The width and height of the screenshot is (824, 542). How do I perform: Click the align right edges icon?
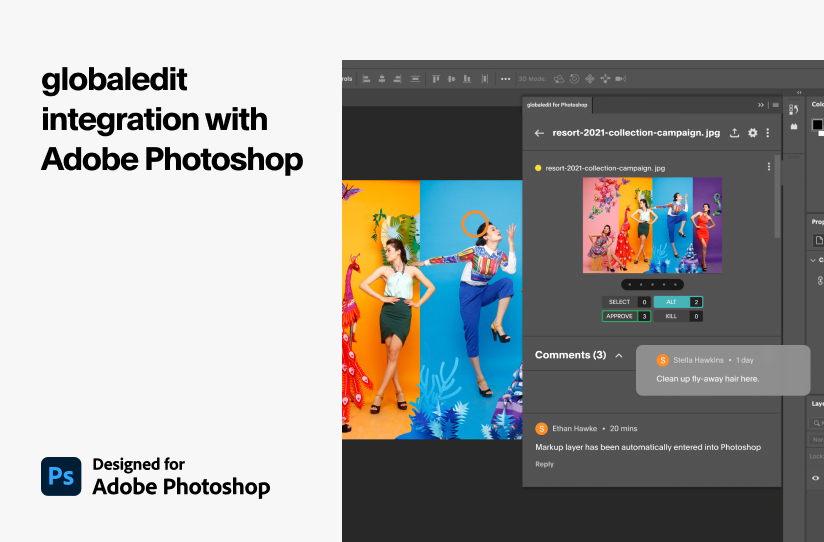click(398, 79)
